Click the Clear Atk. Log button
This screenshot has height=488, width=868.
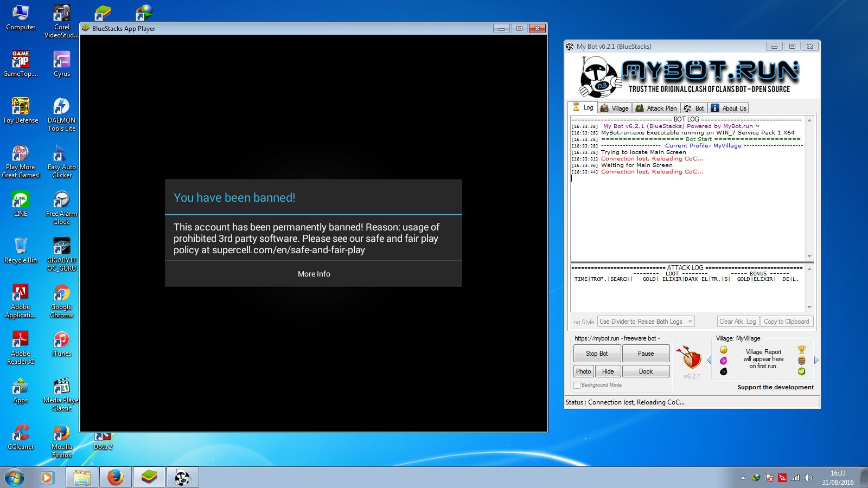click(738, 322)
